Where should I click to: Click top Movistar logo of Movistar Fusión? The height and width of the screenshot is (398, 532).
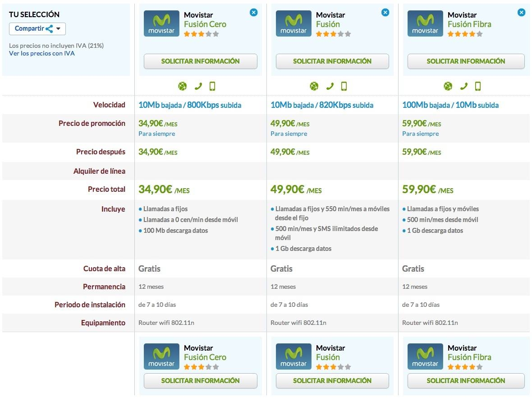(x=294, y=23)
